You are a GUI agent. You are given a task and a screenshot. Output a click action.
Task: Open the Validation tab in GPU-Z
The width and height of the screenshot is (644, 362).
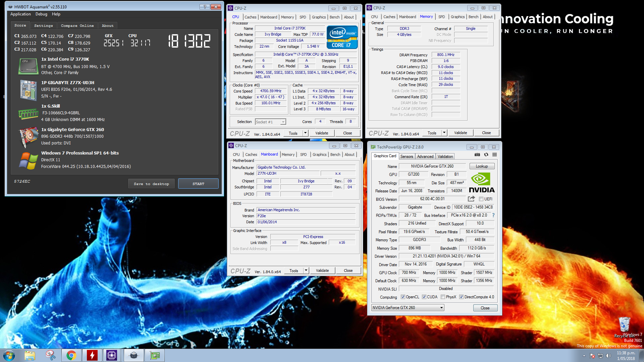click(x=445, y=157)
